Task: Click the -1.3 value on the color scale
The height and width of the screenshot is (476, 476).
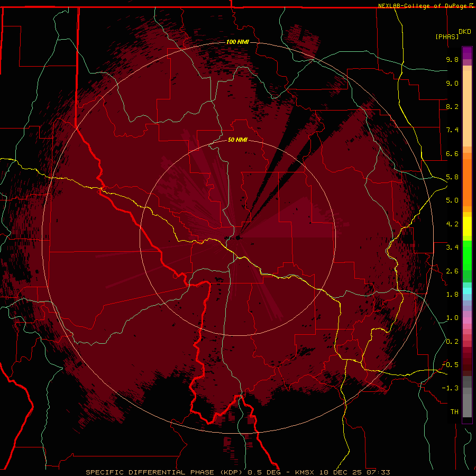Action: click(x=450, y=388)
